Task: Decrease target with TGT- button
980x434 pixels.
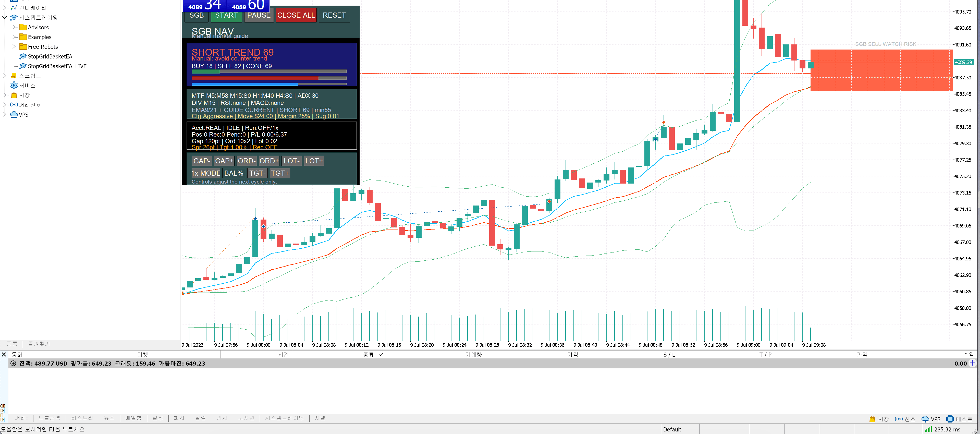Action: [257, 173]
